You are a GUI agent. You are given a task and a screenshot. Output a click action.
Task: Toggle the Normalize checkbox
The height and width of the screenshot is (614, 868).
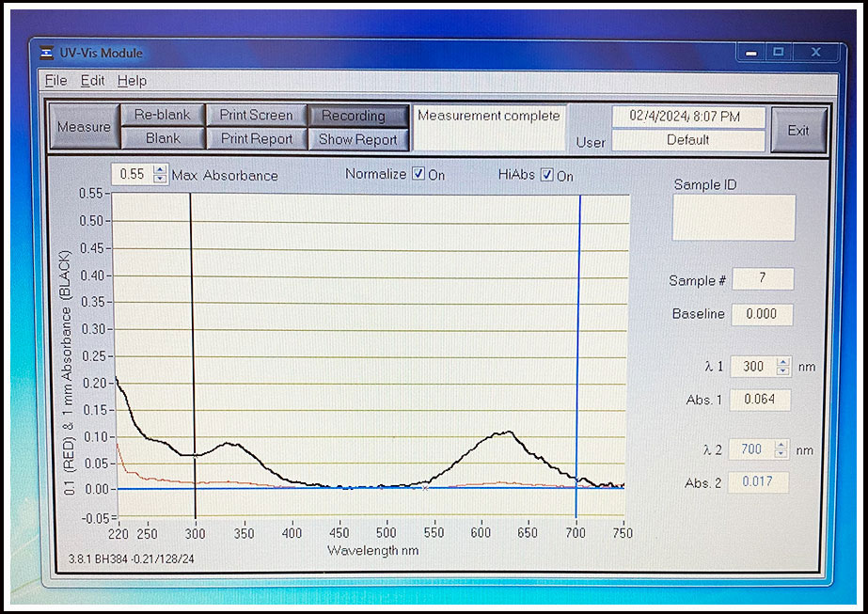[418, 175]
